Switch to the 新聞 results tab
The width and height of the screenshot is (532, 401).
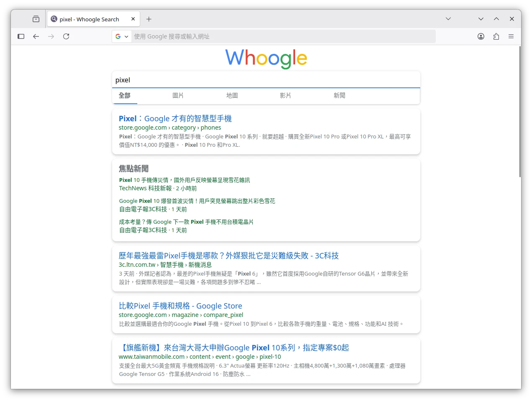pos(339,96)
